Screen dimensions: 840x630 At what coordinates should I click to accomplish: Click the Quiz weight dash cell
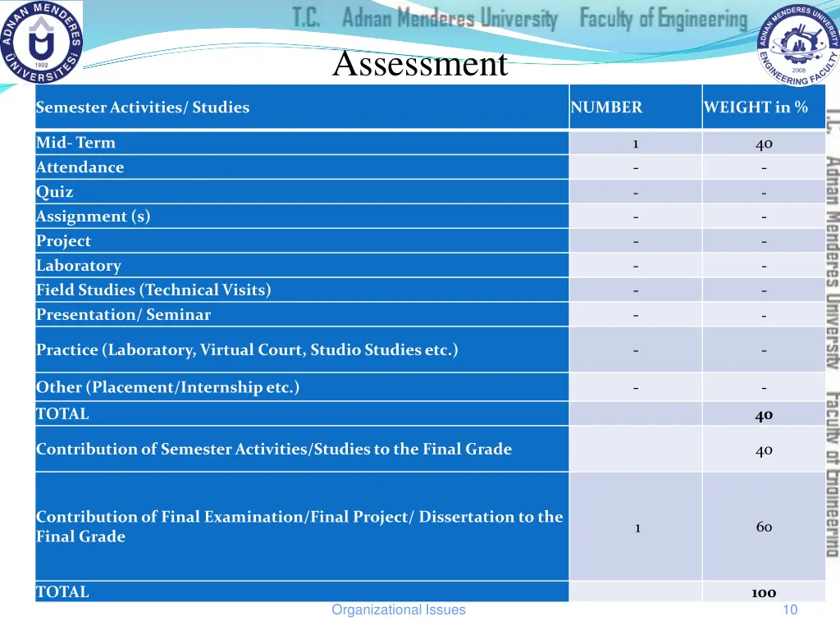[764, 193]
